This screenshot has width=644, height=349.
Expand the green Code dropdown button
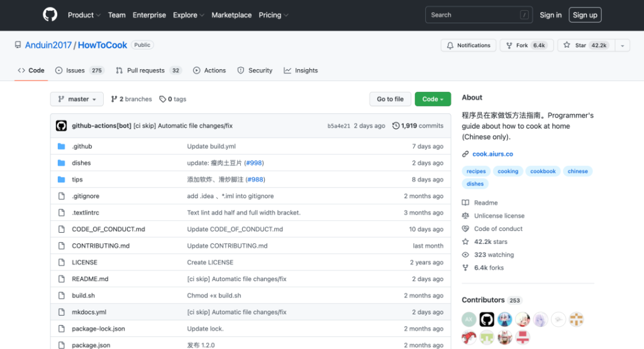coord(433,99)
